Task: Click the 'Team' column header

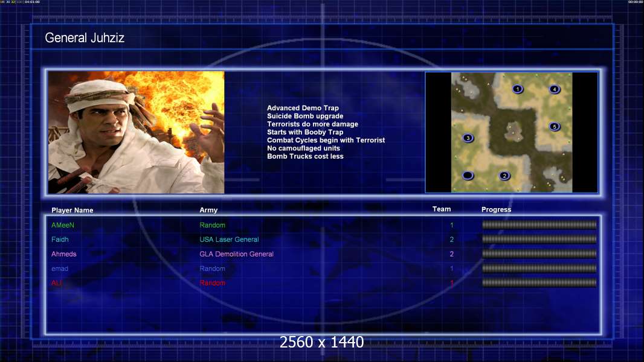Action: click(442, 209)
